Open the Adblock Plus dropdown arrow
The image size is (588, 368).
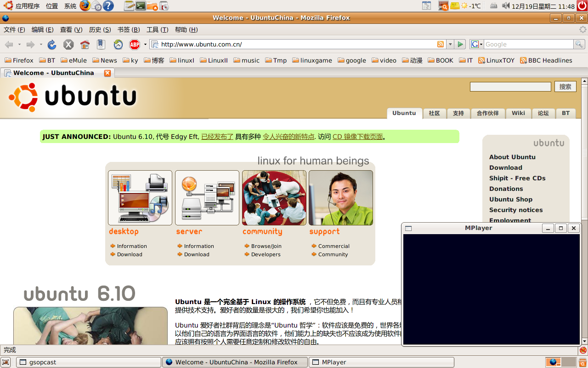click(145, 44)
